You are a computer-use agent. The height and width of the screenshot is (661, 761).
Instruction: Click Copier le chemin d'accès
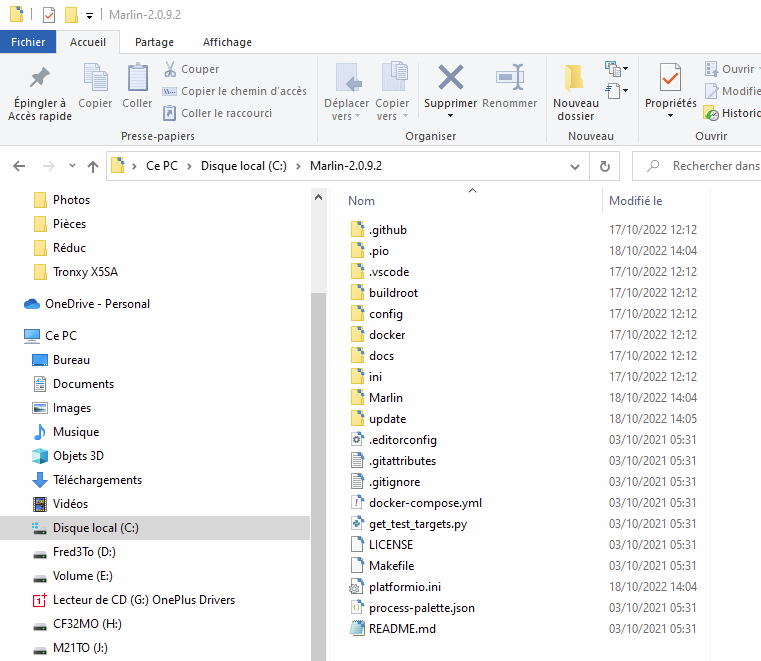[x=234, y=91]
